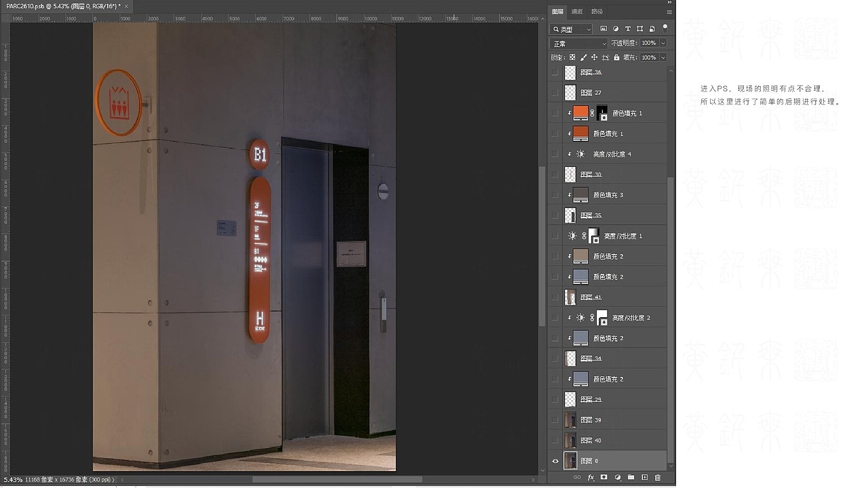Toggle visibility of 颜色填充 3
The width and height of the screenshot is (868, 488).
click(x=555, y=195)
